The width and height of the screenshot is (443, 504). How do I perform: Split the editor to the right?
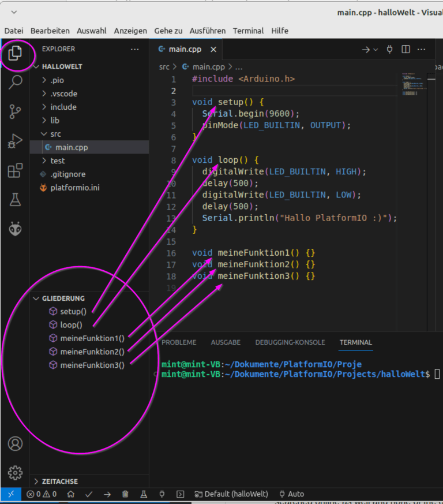(406, 50)
